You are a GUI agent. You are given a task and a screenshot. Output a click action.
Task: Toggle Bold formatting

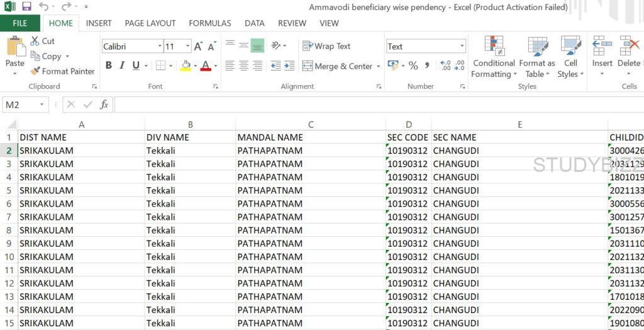(x=109, y=65)
